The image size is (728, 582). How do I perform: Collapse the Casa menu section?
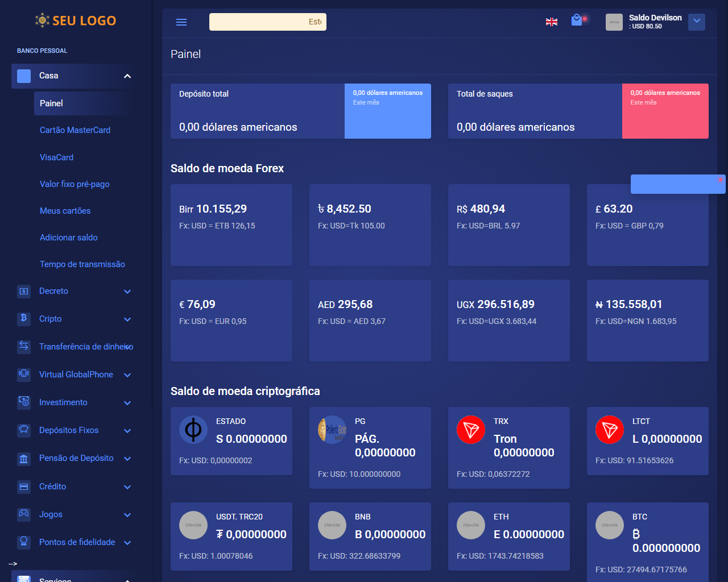(x=127, y=76)
